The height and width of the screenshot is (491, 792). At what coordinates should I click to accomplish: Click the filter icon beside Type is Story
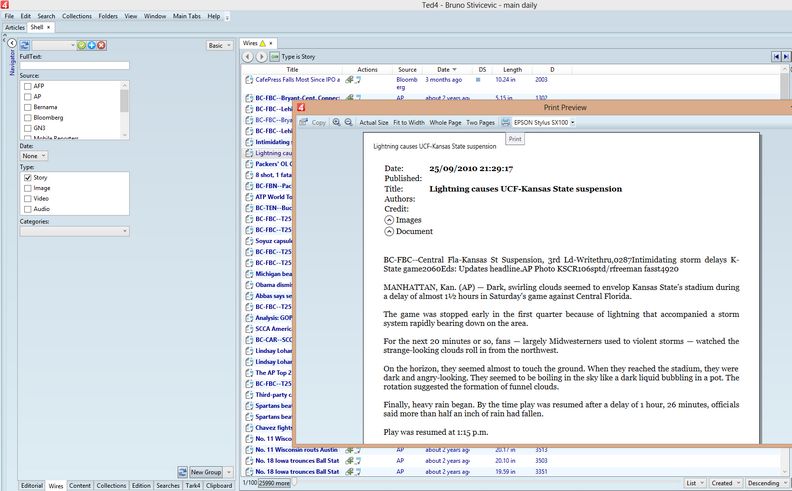[274, 57]
